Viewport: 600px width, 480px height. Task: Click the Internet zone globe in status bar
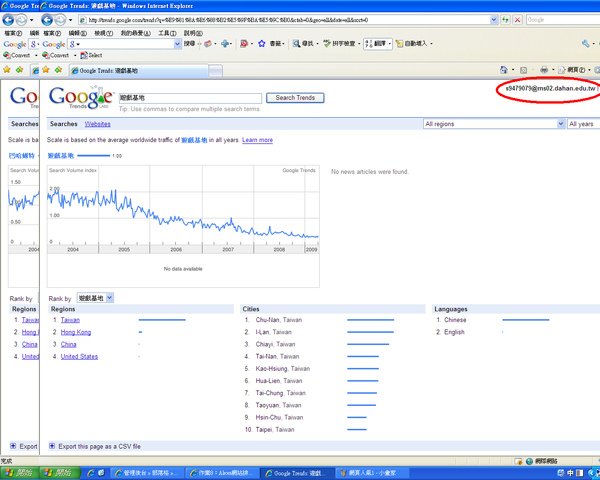pos(529,461)
